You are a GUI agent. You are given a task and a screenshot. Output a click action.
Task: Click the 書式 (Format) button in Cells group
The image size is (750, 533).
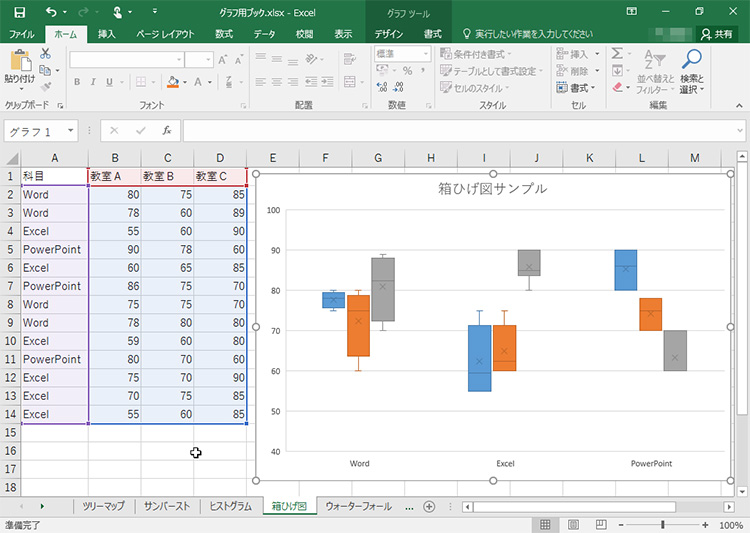click(582, 88)
